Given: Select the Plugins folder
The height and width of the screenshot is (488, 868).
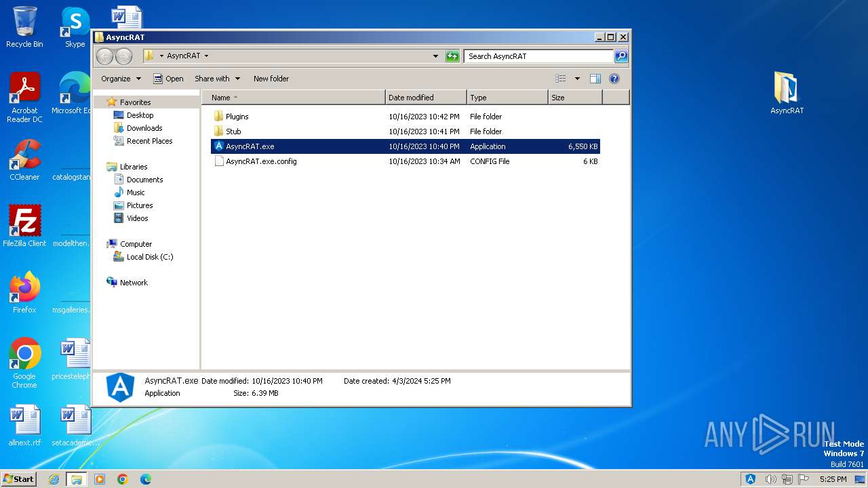Looking at the screenshot, I should 406,117.
